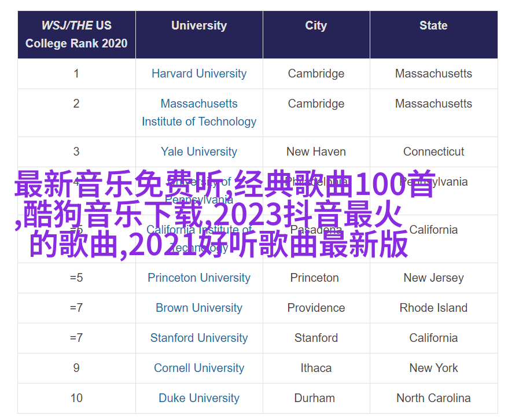
Task: Open the Stanford University link
Action: coord(199,338)
